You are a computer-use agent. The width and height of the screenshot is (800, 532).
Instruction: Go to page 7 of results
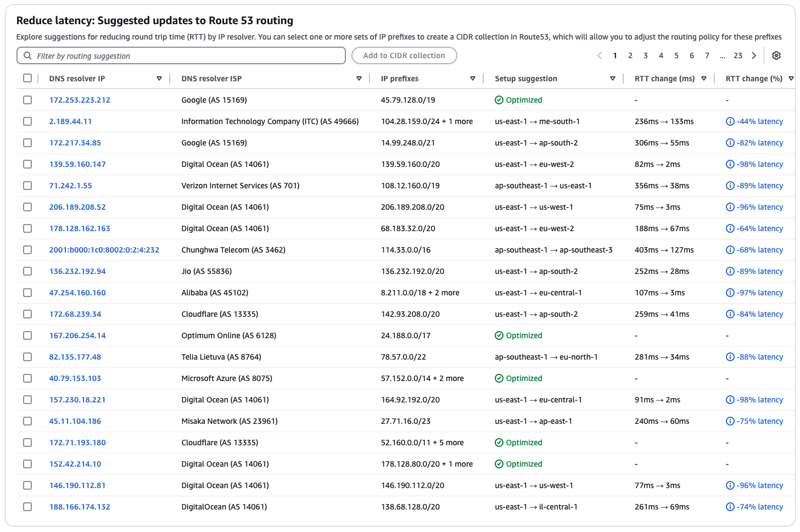tap(707, 55)
